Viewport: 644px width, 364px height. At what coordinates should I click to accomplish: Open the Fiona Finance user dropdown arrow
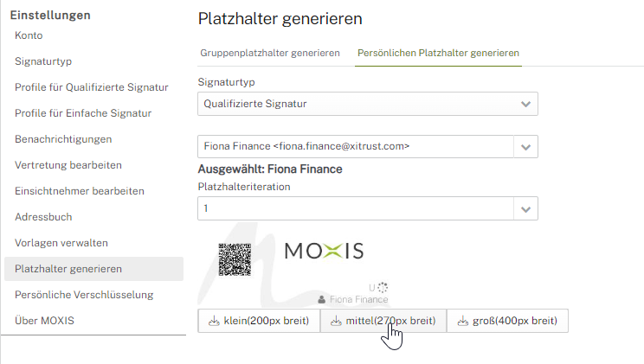[525, 147]
